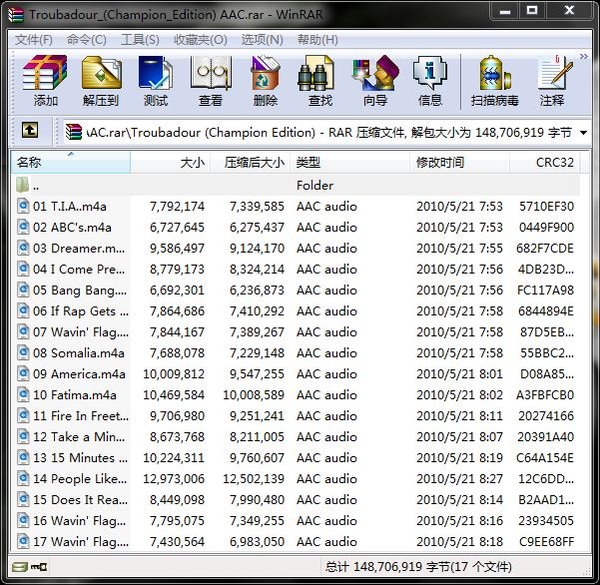The width and height of the screenshot is (600, 585).
Task: Select file icon of 10 Fatima.m4a
Action: pos(23,394)
